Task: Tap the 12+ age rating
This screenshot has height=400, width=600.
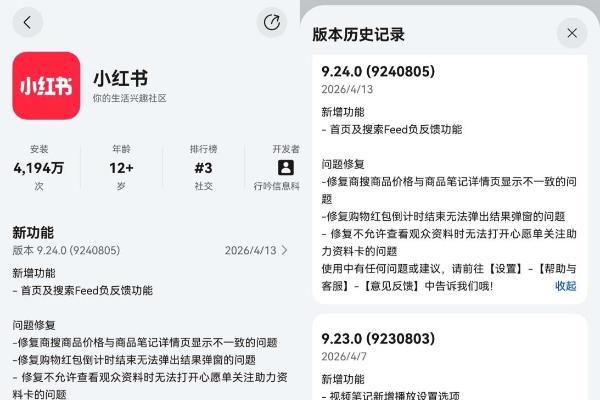Action: click(121, 167)
